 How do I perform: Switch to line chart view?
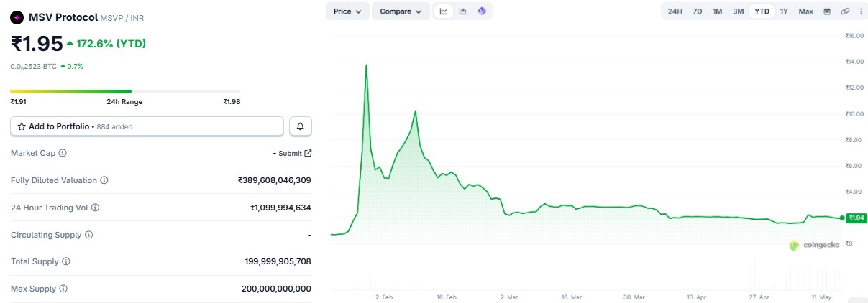tap(444, 11)
